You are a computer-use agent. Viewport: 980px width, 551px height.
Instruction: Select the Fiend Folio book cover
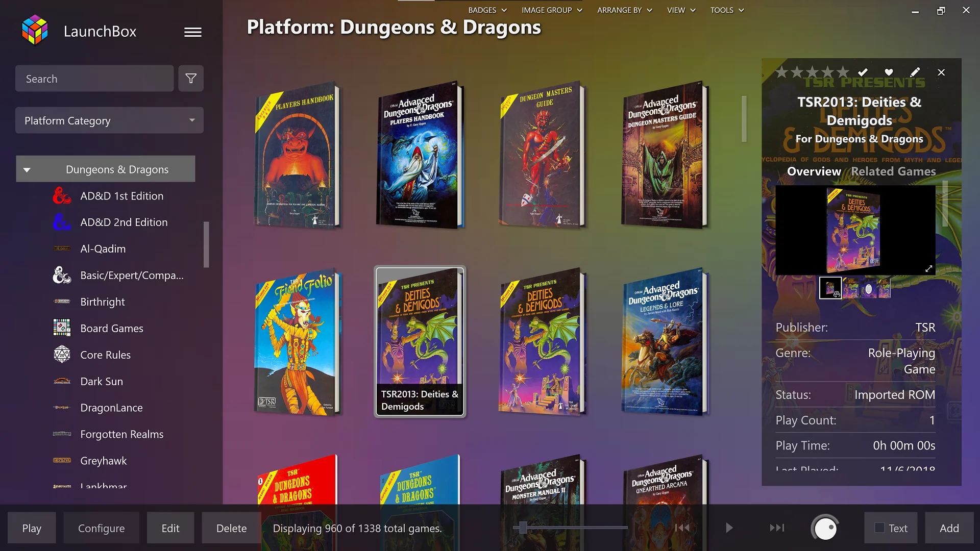[x=297, y=341]
